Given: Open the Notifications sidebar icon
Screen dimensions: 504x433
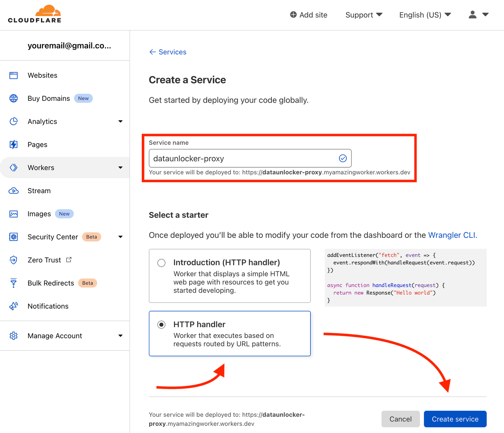Looking at the screenshot, I should [x=13, y=306].
